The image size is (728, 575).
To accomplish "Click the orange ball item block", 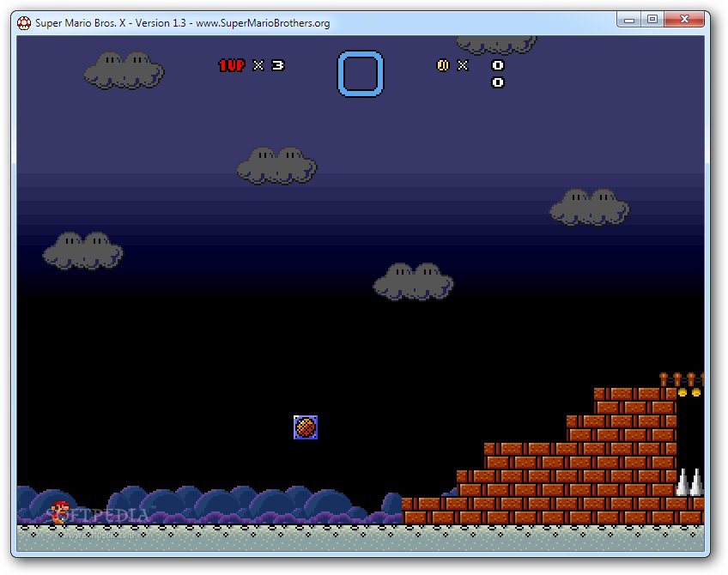I will 306,427.
